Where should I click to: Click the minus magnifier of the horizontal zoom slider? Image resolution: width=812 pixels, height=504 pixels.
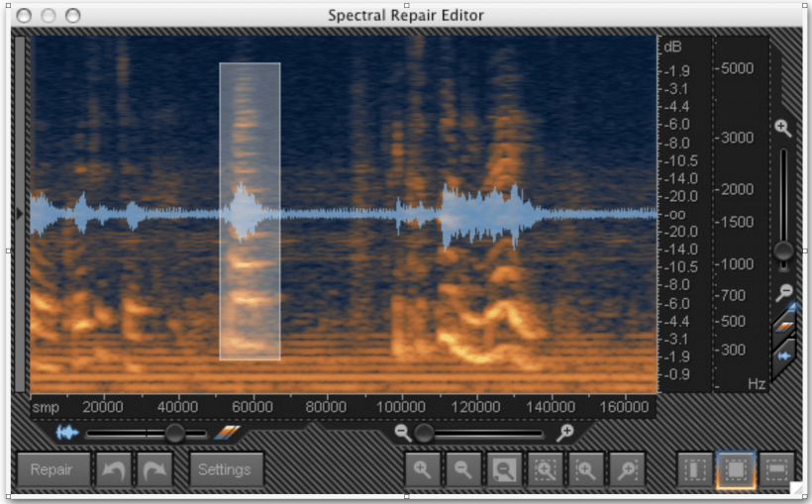pyautogui.click(x=402, y=432)
